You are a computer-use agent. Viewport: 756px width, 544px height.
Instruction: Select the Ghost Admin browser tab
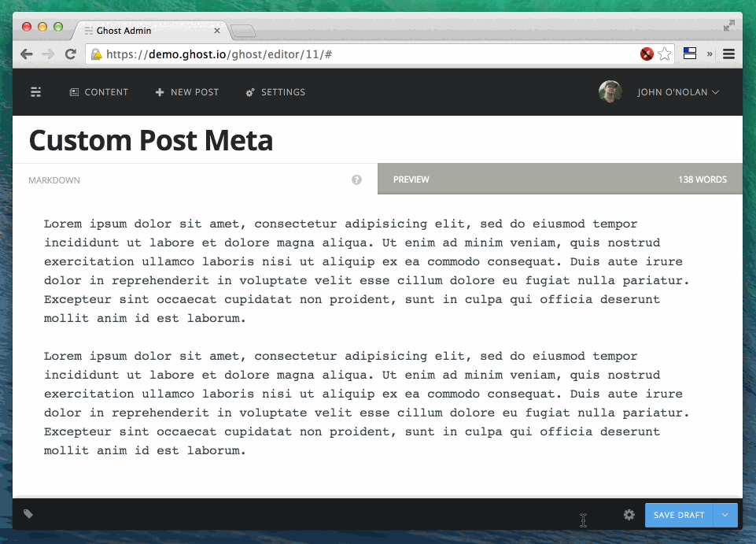149,31
